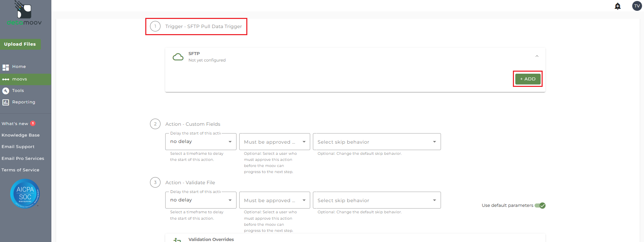
Task: Toggle Use default parameters switch
Action: 540,205
